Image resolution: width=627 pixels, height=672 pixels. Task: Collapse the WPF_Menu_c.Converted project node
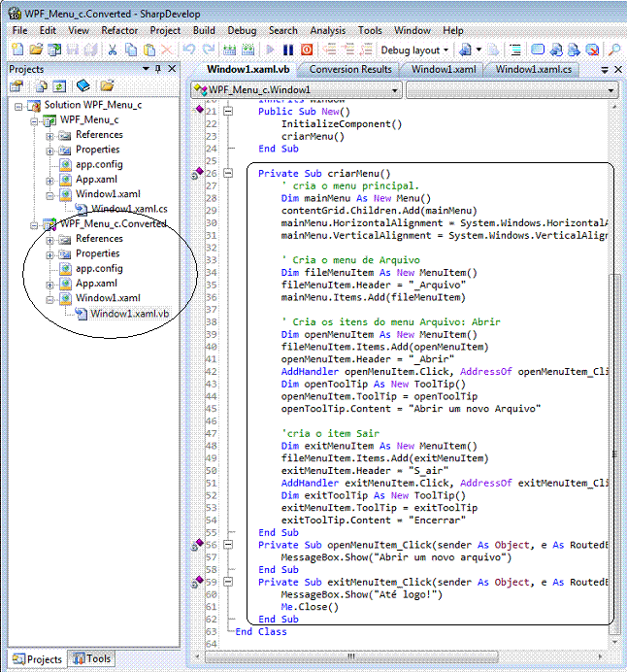click(34, 224)
